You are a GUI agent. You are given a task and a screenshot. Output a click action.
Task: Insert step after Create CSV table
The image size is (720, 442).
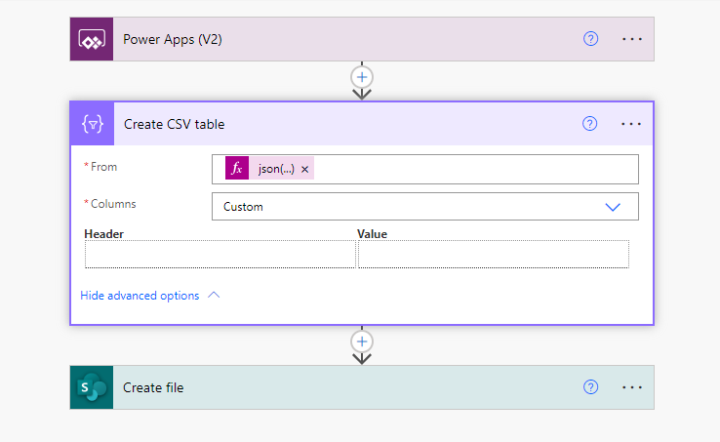(362, 341)
